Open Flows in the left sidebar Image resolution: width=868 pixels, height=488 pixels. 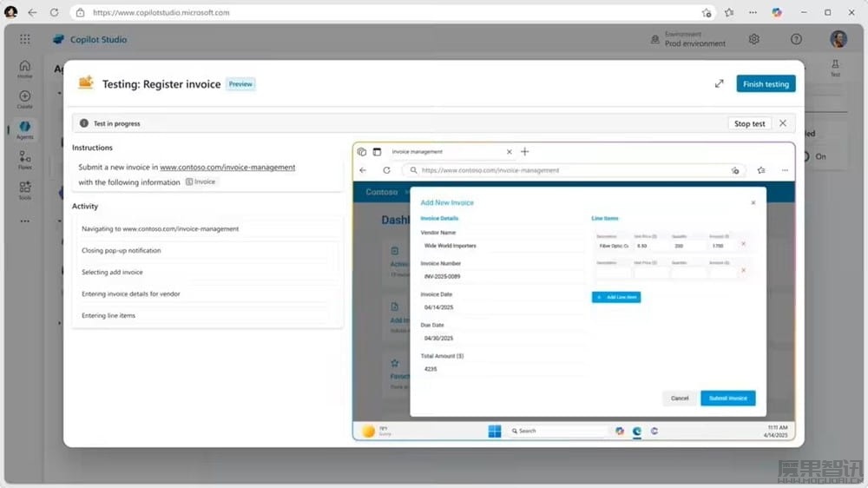click(25, 161)
